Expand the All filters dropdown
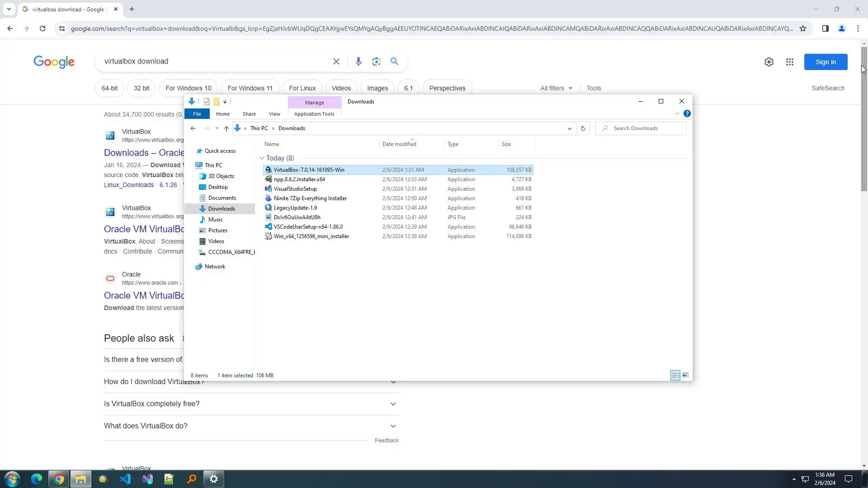This screenshot has height=488, width=868. (x=556, y=88)
